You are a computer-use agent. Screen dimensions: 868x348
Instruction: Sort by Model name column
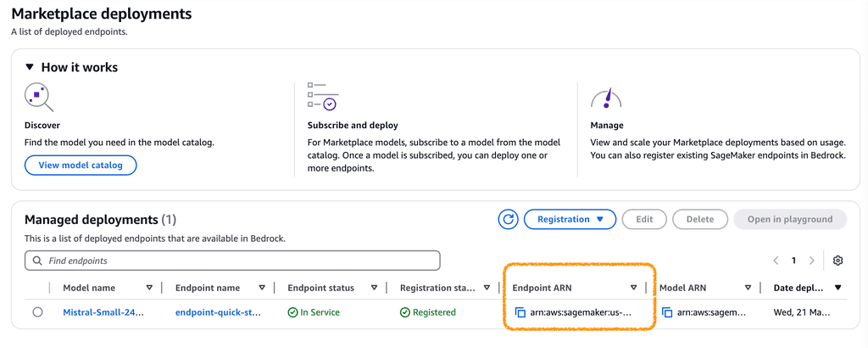coord(149,288)
